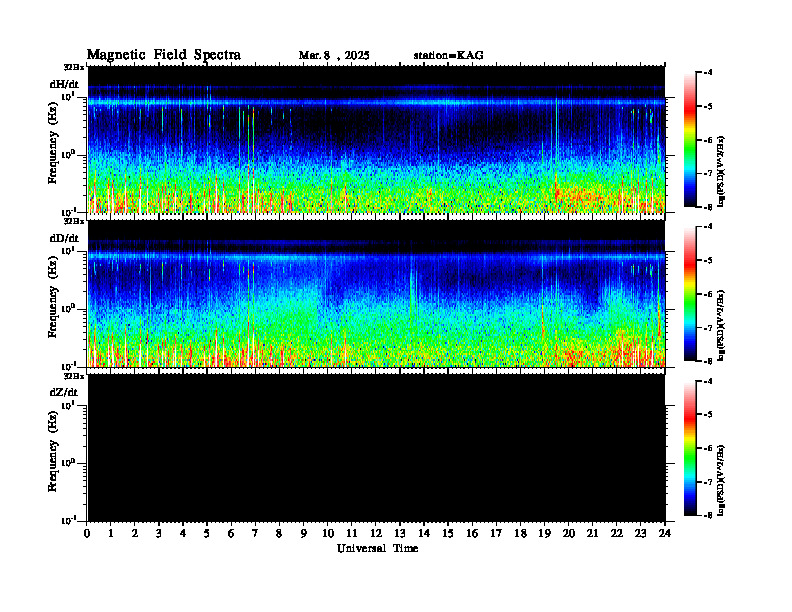
Task: Click hour label 2 on the time axis
Action: coord(135,534)
